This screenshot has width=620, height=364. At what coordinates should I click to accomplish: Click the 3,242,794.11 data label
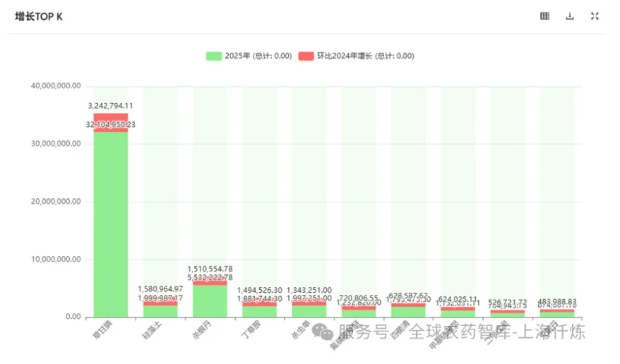point(111,106)
